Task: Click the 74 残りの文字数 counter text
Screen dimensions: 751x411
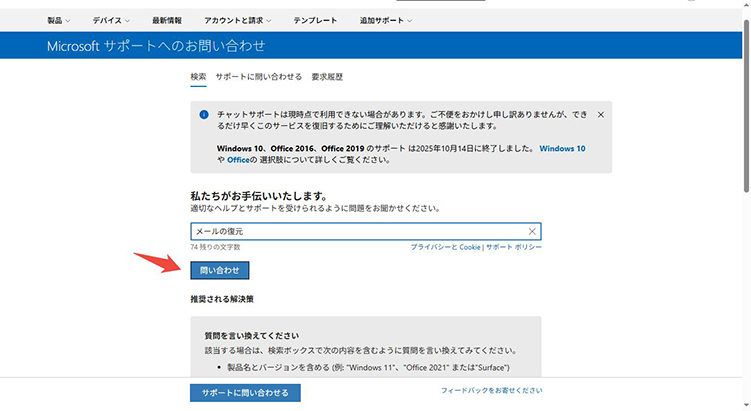Action: pyautogui.click(x=215, y=247)
